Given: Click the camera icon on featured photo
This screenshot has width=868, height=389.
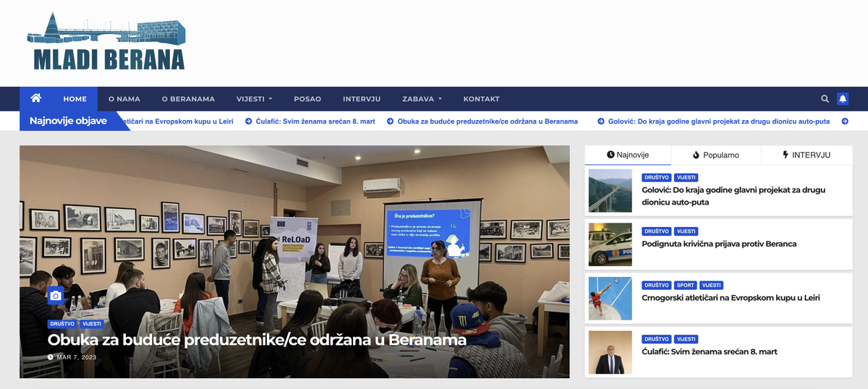Looking at the screenshot, I should [56, 295].
